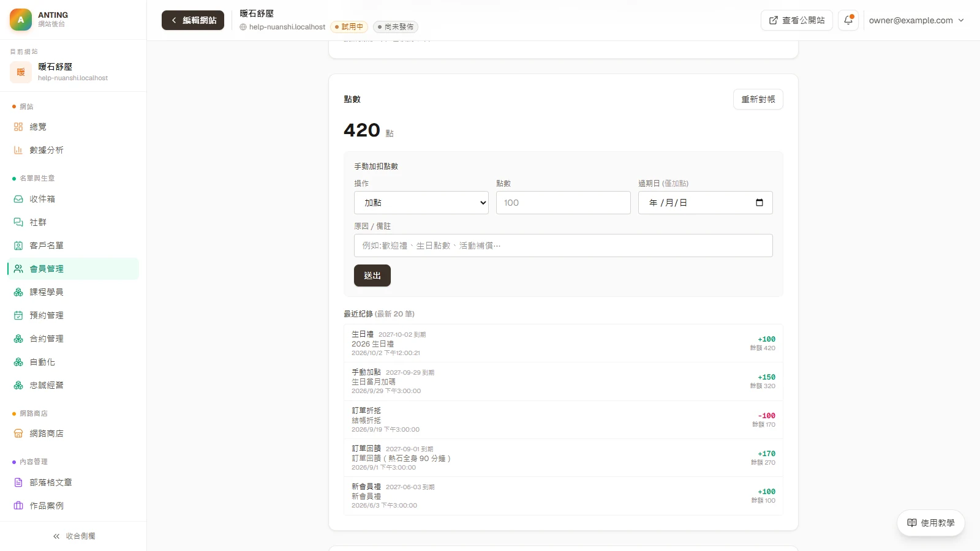Viewport: 980px width, 551px height.
Task: Click 暖石舒壓 current site card
Action: coord(73,72)
